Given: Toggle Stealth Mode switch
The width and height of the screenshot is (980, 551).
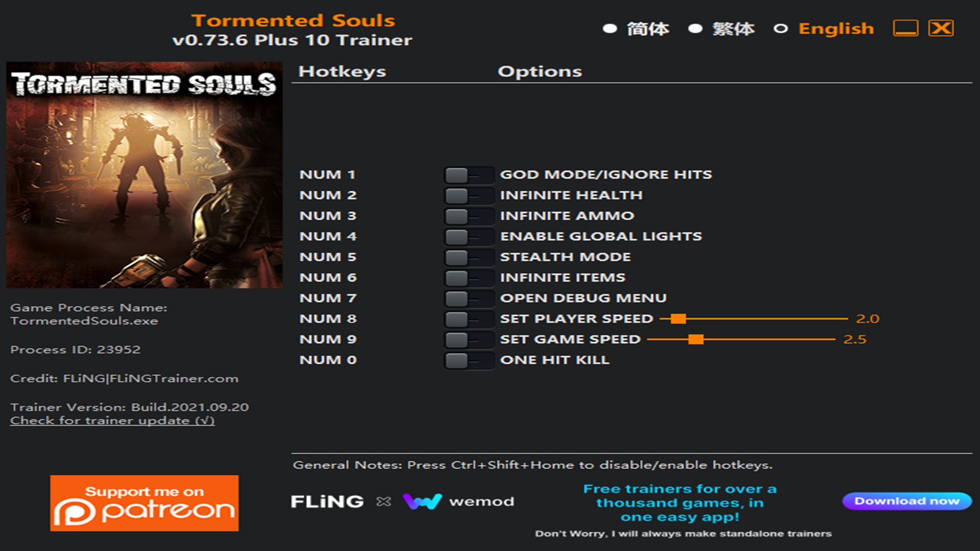Looking at the screenshot, I should click(x=468, y=257).
